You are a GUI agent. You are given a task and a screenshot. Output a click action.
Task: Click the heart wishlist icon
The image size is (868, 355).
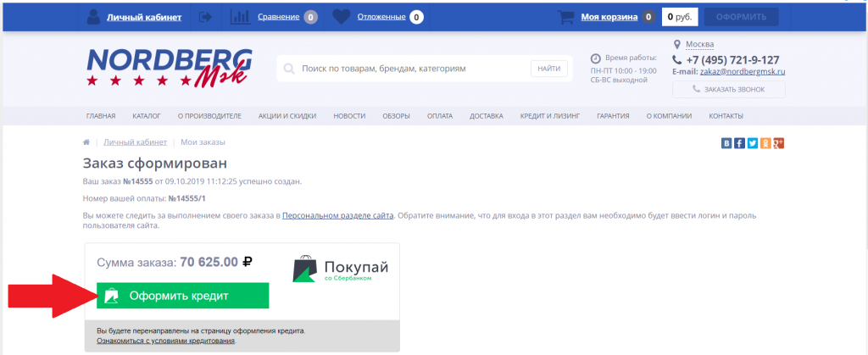click(x=341, y=17)
